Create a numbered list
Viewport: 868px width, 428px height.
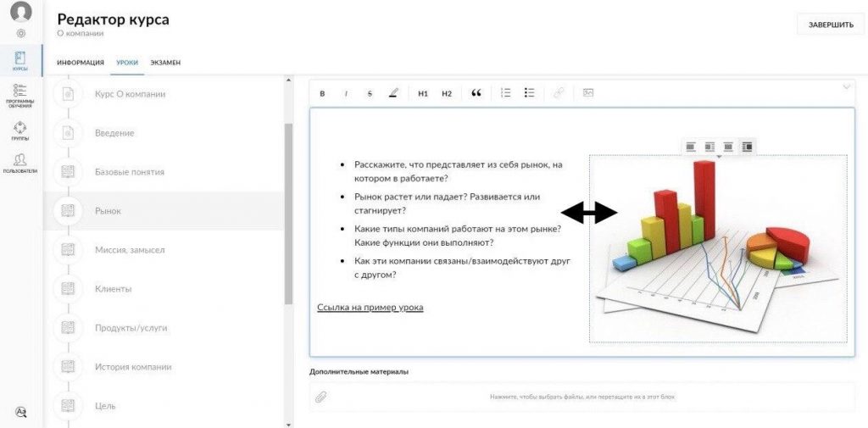(505, 93)
